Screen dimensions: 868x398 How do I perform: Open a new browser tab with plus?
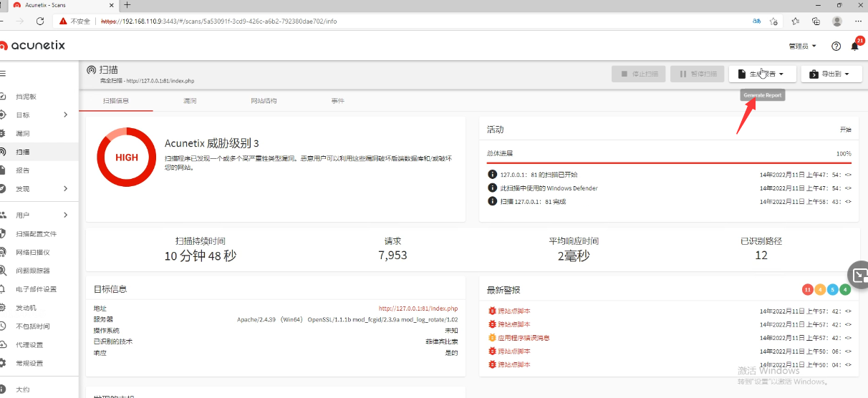(x=127, y=4)
